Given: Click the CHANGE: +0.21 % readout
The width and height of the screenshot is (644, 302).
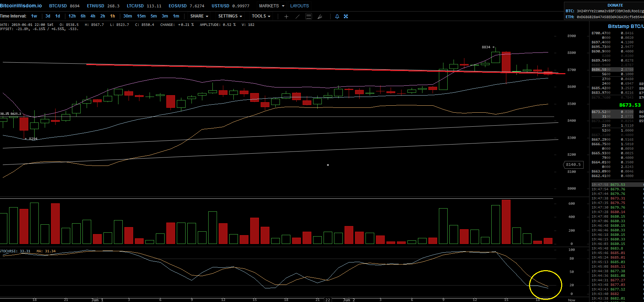Looking at the screenshot, I should pos(177,25).
